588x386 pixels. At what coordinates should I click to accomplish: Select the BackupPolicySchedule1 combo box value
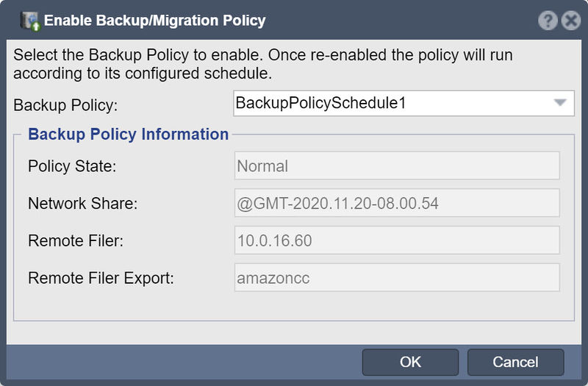point(404,103)
